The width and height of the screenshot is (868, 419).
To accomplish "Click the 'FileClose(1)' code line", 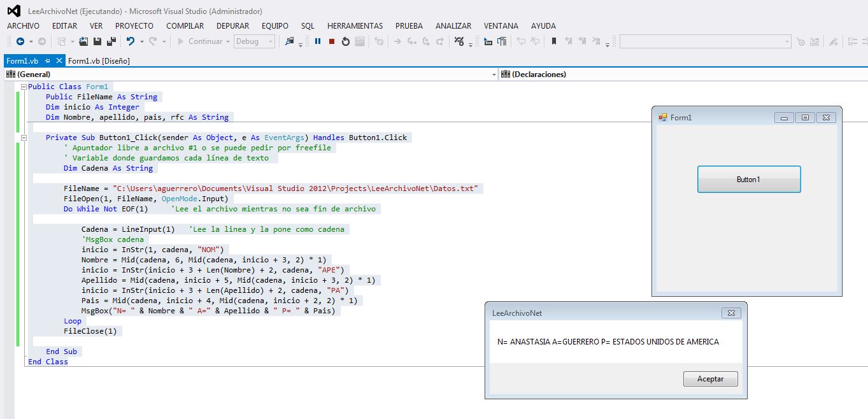I will point(90,331).
